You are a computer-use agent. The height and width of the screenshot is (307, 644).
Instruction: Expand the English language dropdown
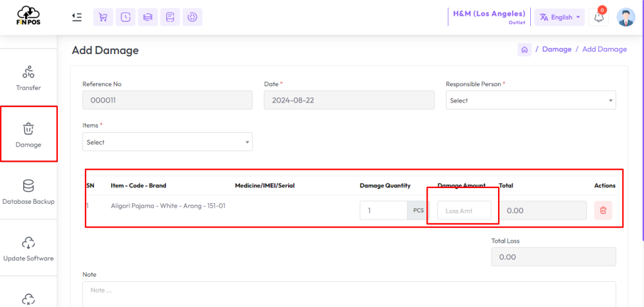click(559, 17)
